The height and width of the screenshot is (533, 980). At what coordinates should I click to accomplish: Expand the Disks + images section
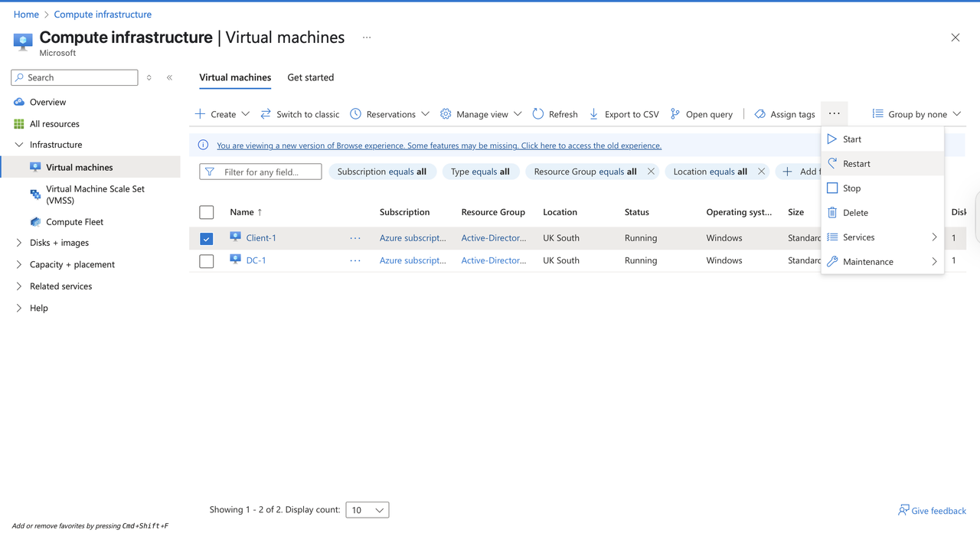pos(19,243)
